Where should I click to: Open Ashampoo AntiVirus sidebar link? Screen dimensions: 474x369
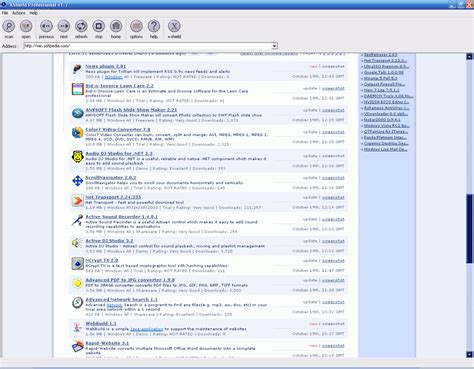point(387,108)
